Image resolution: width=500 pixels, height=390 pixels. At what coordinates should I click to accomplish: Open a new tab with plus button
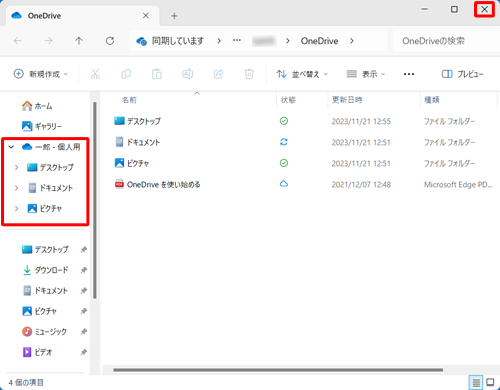pyautogui.click(x=174, y=16)
